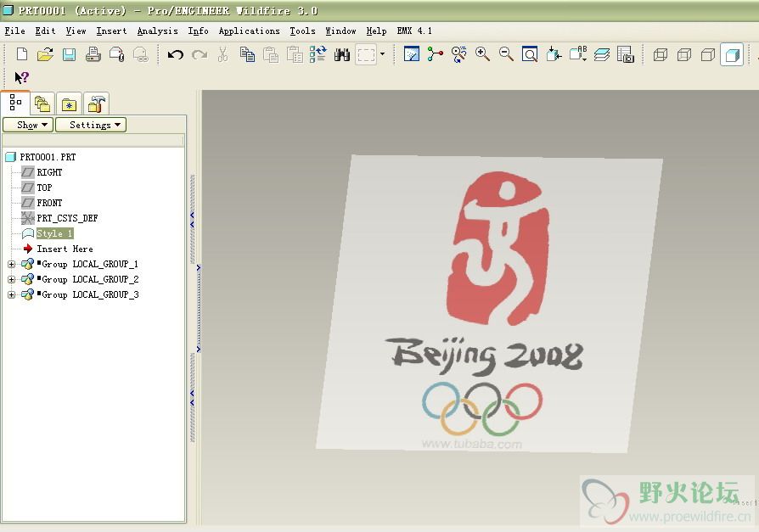Viewport: 759px width, 532px height.
Task: Click the Repaint screen icon
Action: [412, 54]
